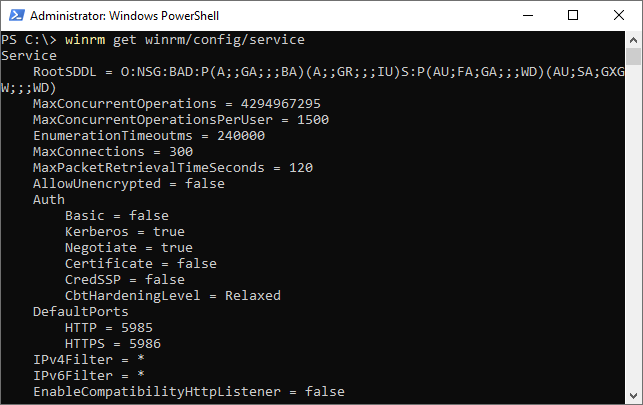Click the MaxConcurrentOperations value 4294967295
The image size is (643, 405).
pyautogui.click(x=280, y=104)
